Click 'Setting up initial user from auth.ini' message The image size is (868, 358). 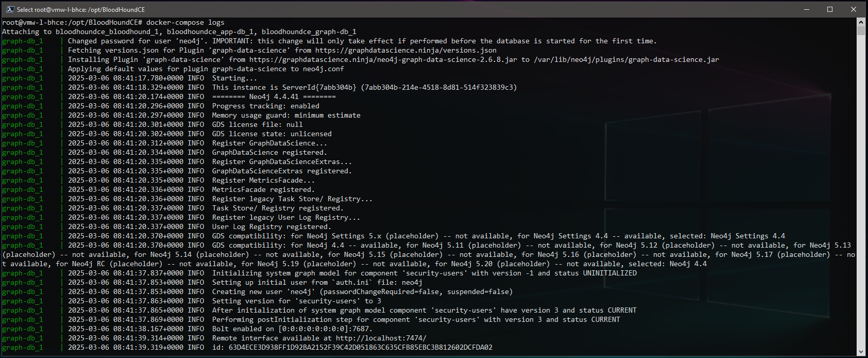coord(317,282)
